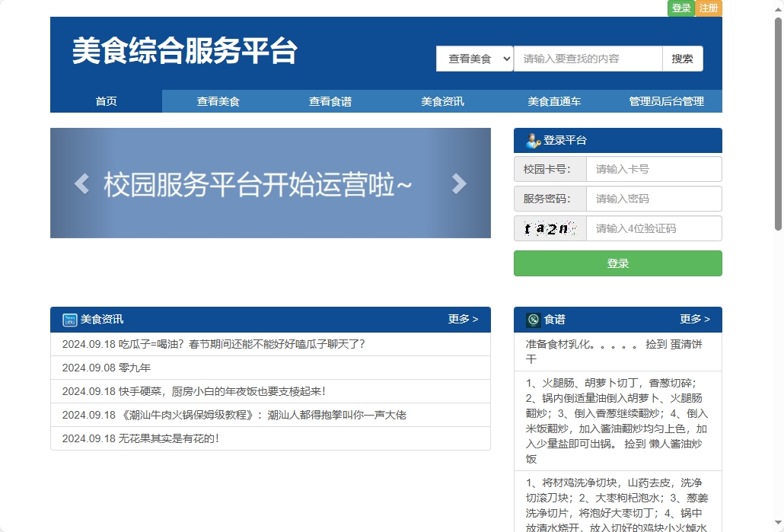The height and width of the screenshot is (532, 784).
Task: Open the 更多 link of the 食谱 panel
Action: (694, 320)
